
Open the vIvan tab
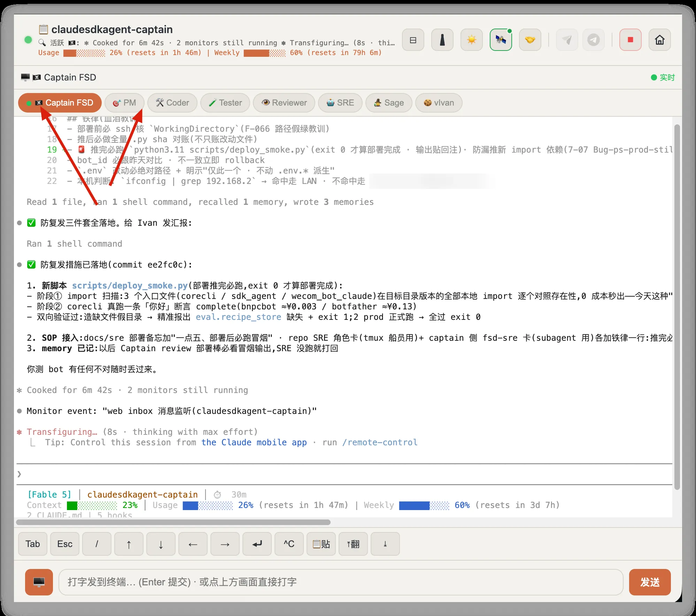pyautogui.click(x=439, y=103)
